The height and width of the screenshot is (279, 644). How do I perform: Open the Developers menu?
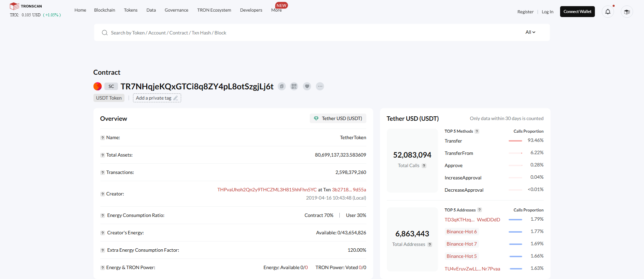tap(251, 10)
